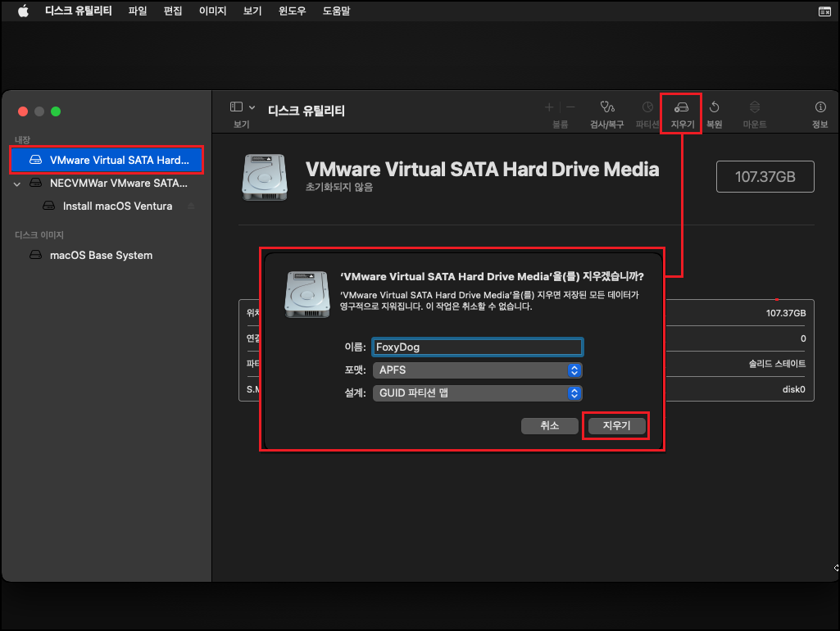Open First Aid (검사/복구) tool
This screenshot has height=631, width=840.
click(607, 107)
